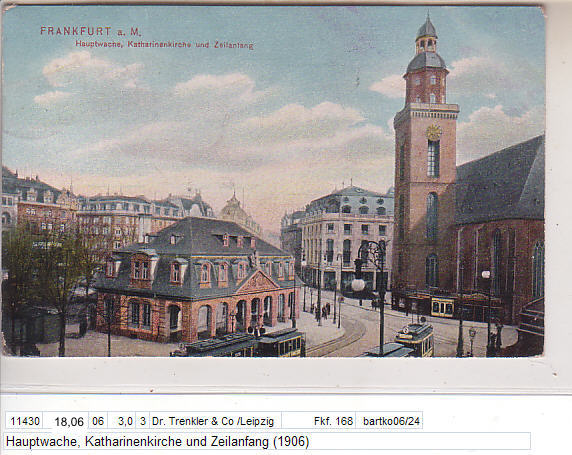
Task: Select the 3,0 value field
Action: pyautogui.click(x=122, y=421)
